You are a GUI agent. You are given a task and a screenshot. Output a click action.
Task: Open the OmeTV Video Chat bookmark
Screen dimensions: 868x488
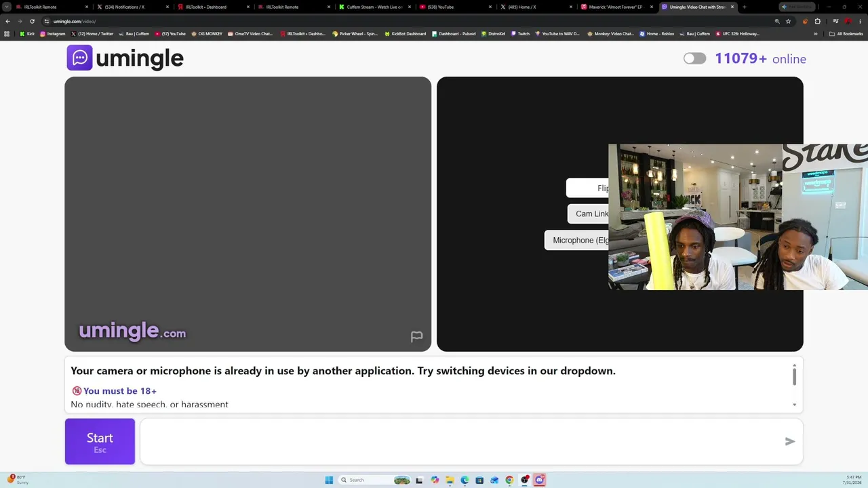coord(250,34)
